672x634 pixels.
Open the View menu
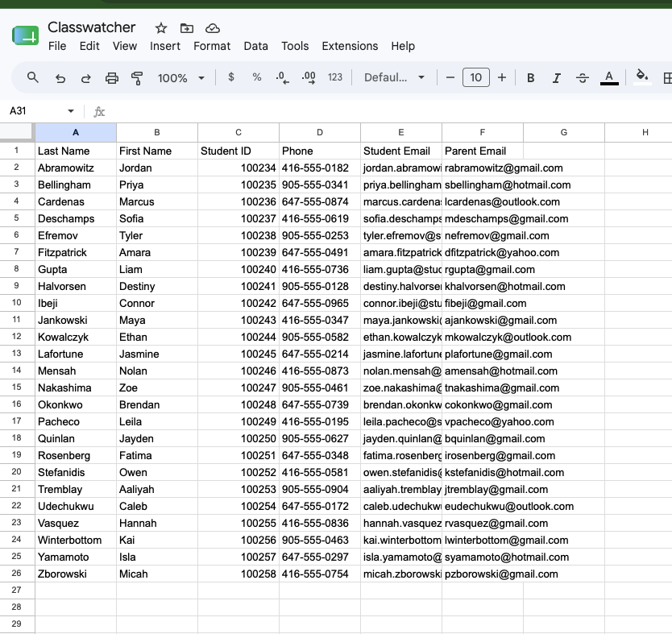[x=125, y=46]
